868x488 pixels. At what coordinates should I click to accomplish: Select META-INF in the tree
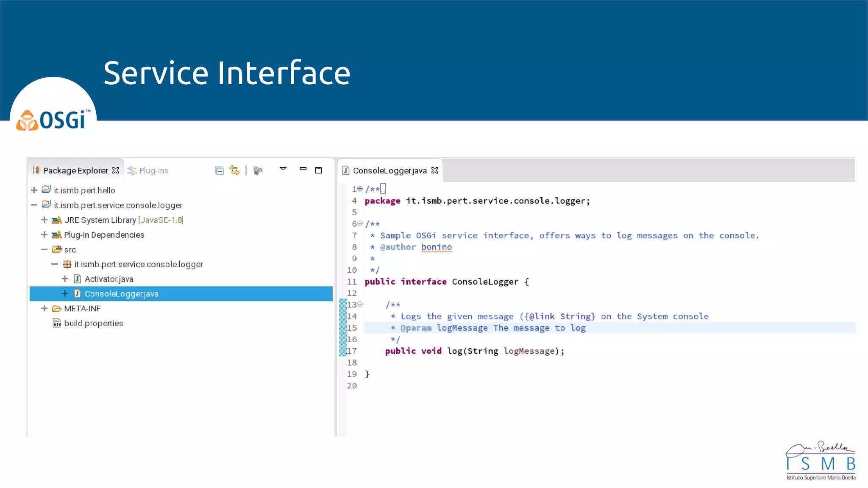(x=82, y=309)
